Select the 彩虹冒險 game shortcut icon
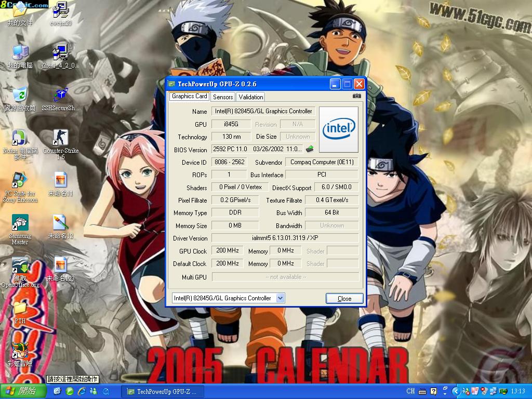The width and height of the screenshot is (532, 399). [20, 351]
